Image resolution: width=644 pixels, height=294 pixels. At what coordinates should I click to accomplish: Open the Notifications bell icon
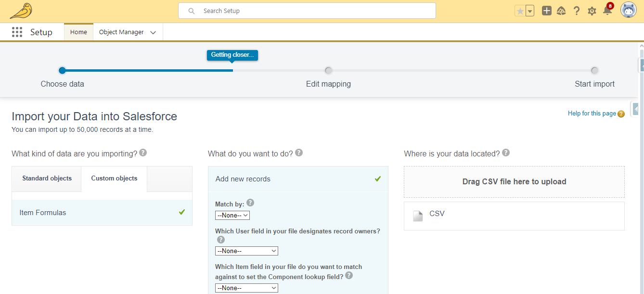coord(607,11)
